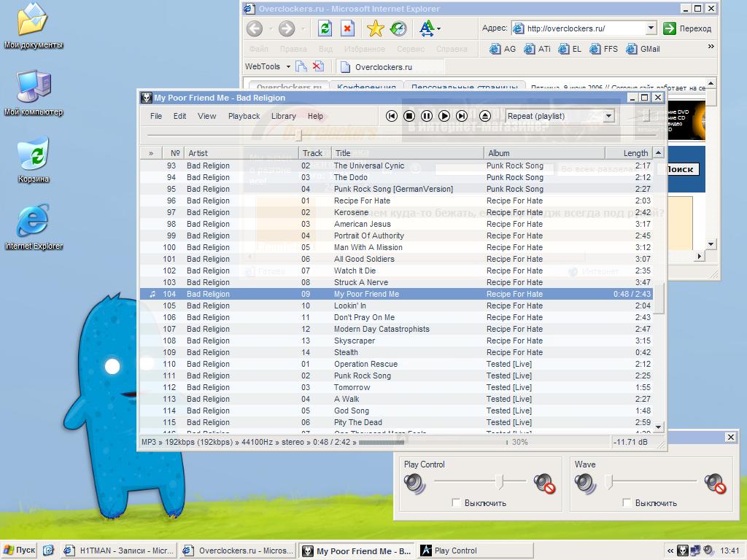Image resolution: width=747 pixels, height=560 pixels.
Task: Select the track Operation Rescue
Action: tap(396, 364)
